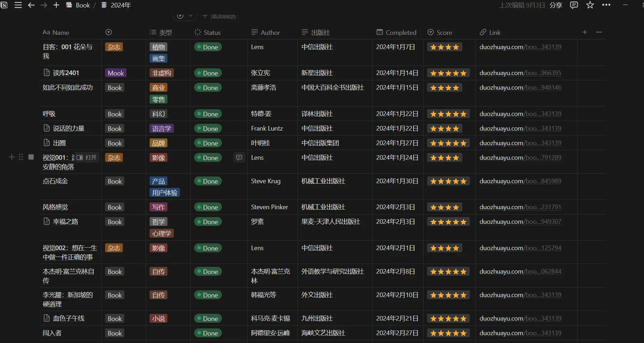This screenshot has height=343, width=644.
Task: Open the Completed column header menu
Action: (x=396, y=32)
